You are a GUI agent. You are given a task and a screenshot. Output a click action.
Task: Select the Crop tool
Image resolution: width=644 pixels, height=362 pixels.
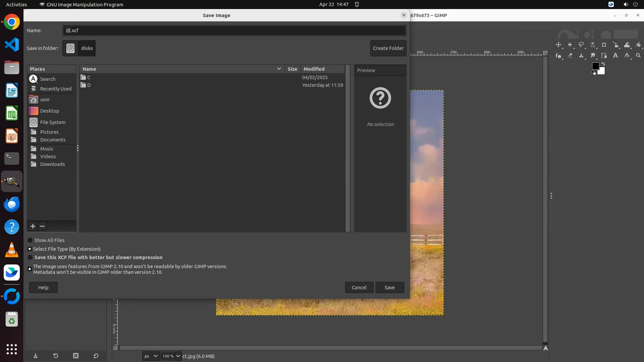coord(604,45)
